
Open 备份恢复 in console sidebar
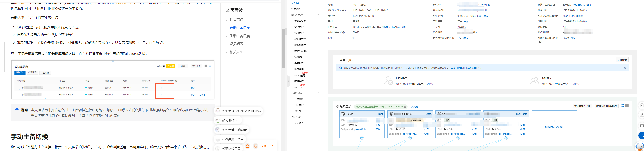pos(299,57)
